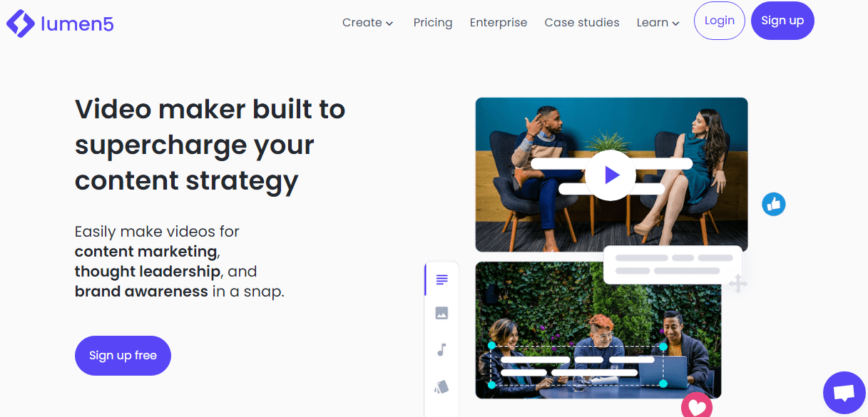The height and width of the screenshot is (417, 868).
Task: Open the Case studies link
Action: coord(582,23)
